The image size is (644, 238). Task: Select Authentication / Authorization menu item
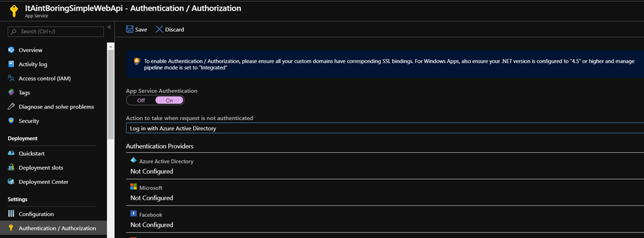pos(53,228)
